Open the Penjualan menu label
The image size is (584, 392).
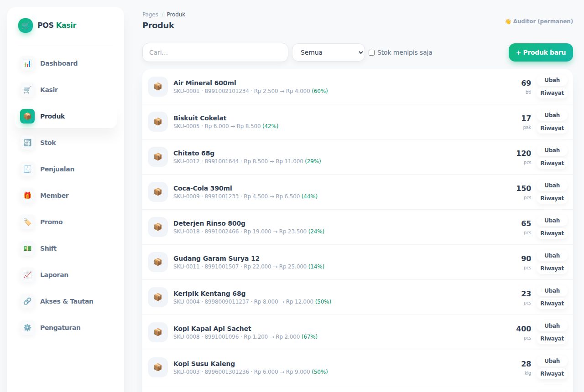point(57,169)
